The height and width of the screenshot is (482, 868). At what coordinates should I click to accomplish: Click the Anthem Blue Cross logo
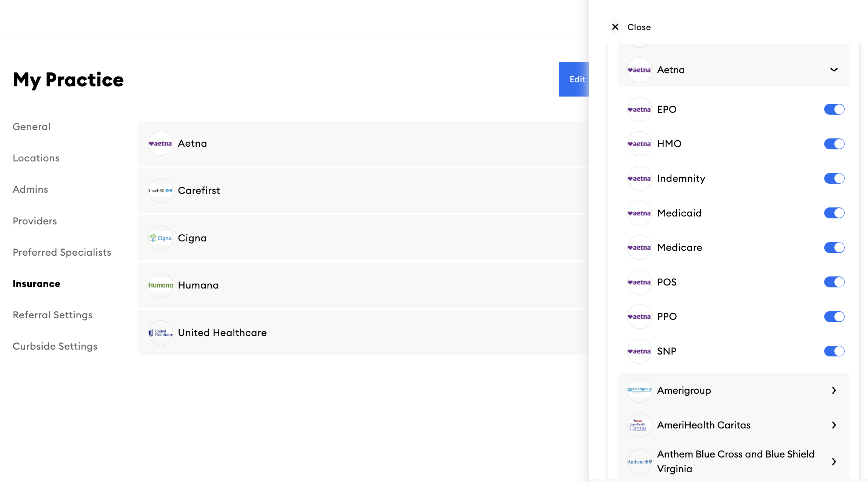pyautogui.click(x=639, y=462)
